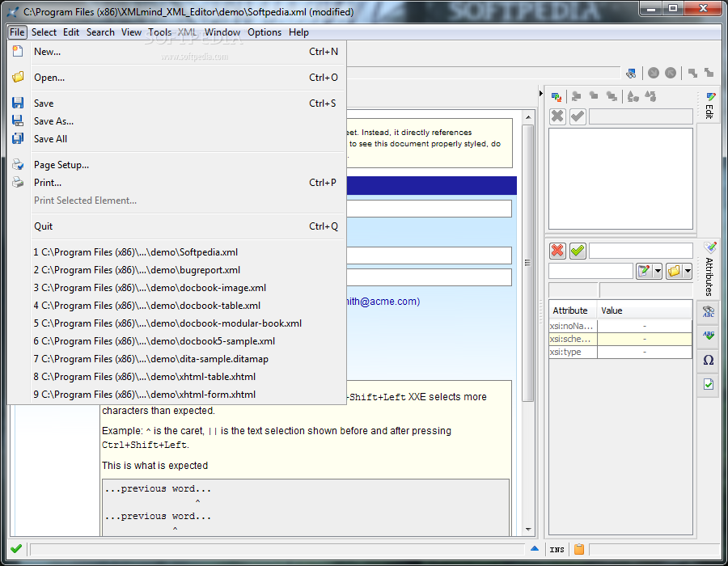This screenshot has height=566, width=728.
Task: Click the binoculars search icon in node path bar
Action: click(630, 74)
